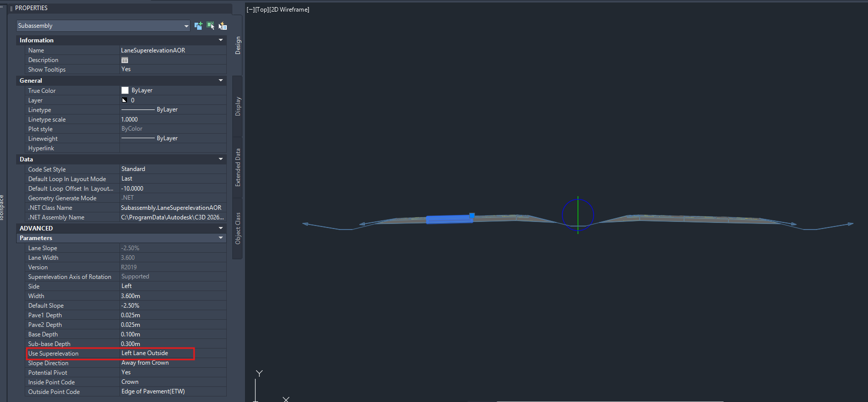Open Quick Select from Properties header
Viewport: 868px width, 402px height.
coord(222,26)
